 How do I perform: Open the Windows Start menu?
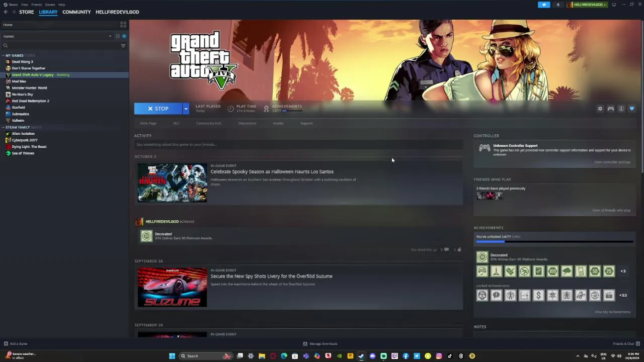tap(172, 356)
